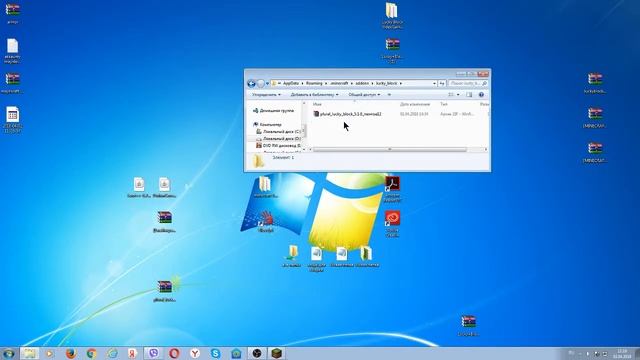
Task: Open the taskbar clock and date
Action: click(x=622, y=354)
